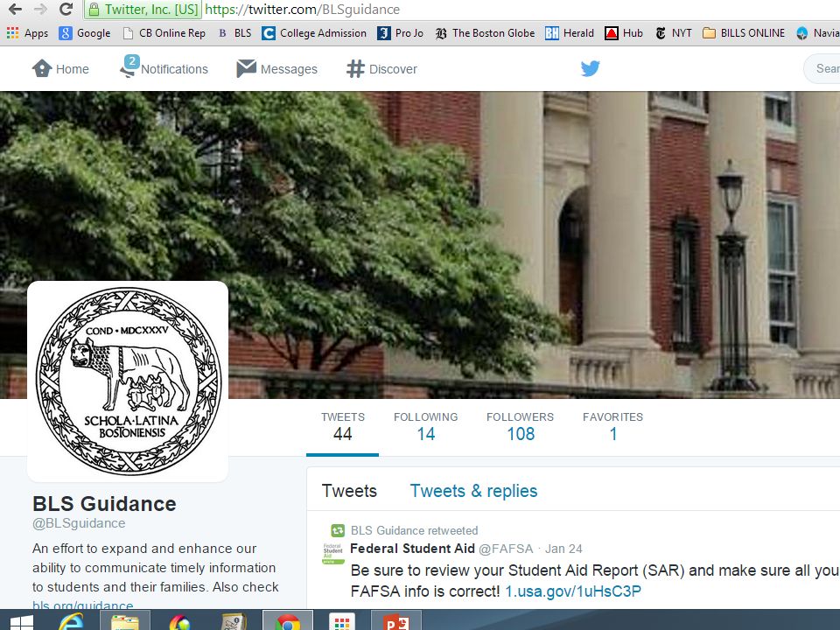Open the Pro Jo bookmark
The height and width of the screenshot is (630, 840).
[x=400, y=33]
